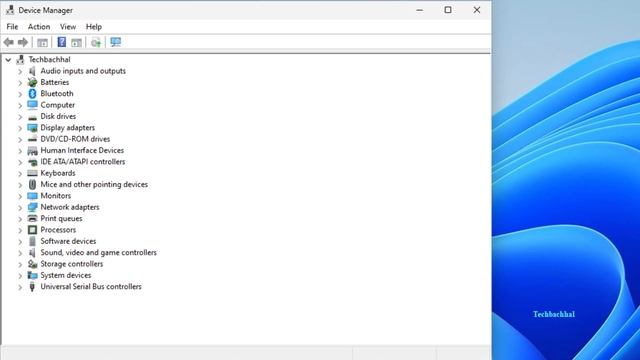Image resolution: width=640 pixels, height=360 pixels.
Task: Close the Device Manager window
Action: click(477, 10)
